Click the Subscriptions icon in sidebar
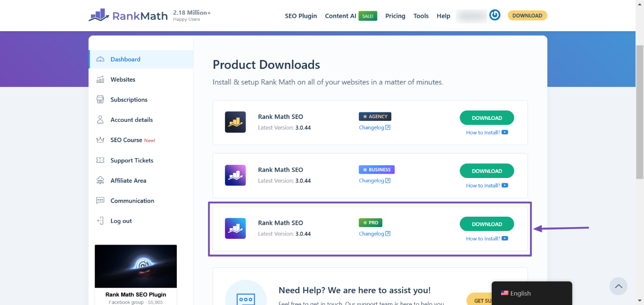Viewport: 644px width, 305px height. (x=100, y=100)
